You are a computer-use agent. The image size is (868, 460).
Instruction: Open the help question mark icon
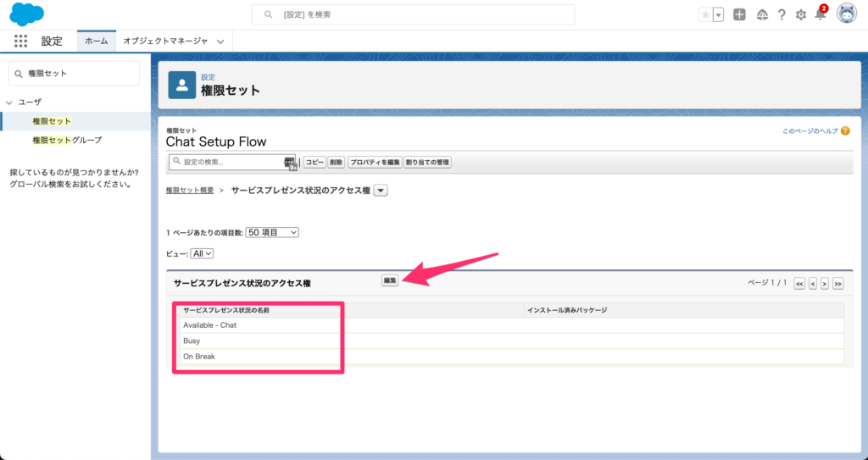click(781, 15)
